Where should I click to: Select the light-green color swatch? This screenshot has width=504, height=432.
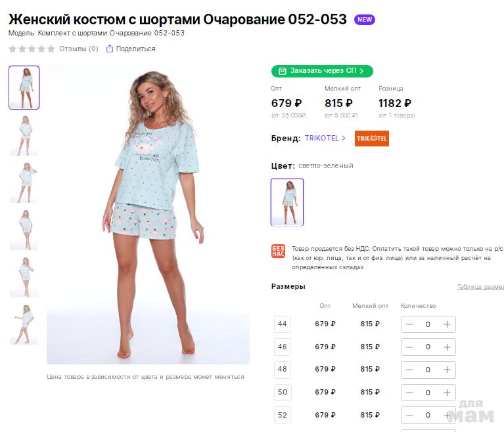click(x=287, y=202)
